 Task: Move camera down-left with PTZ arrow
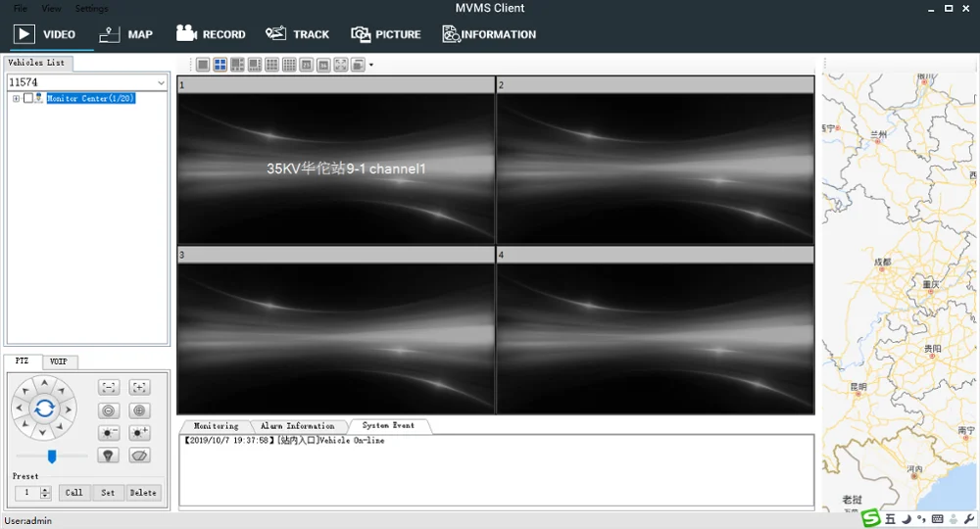coord(25,425)
